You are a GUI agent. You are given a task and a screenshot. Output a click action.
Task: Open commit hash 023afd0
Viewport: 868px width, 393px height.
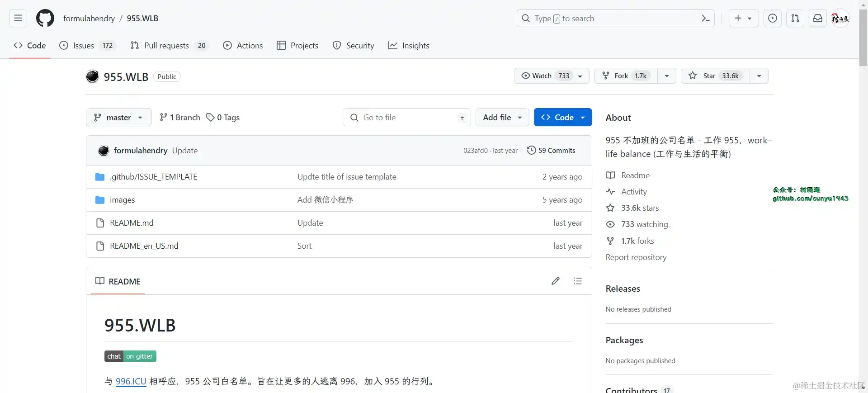pos(476,151)
